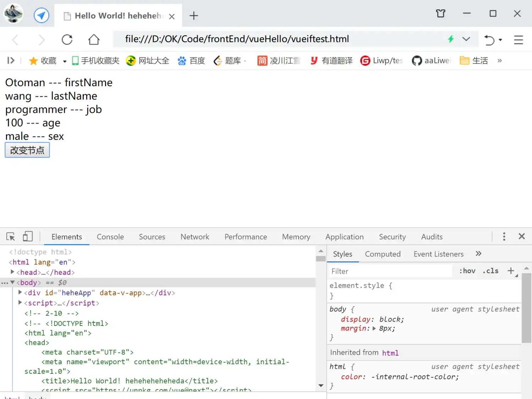Expand the head node in DOM tree
This screenshot has height=399, width=532.
[x=12, y=272]
